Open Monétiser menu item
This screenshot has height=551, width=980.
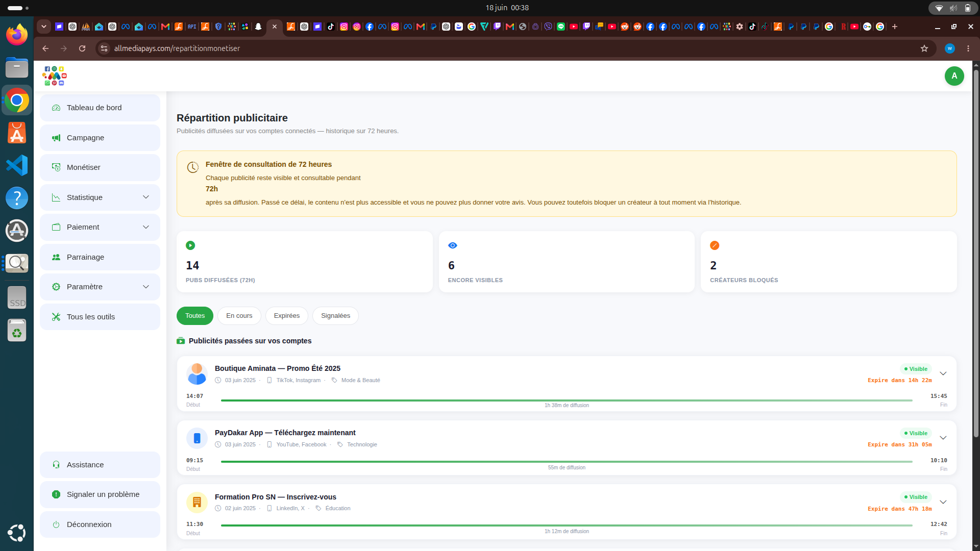[100, 167]
